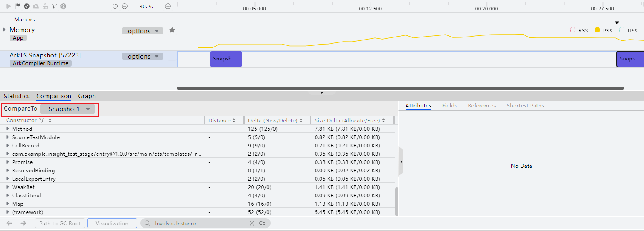Toggle case-sensitive Cc search option

pos(262,224)
